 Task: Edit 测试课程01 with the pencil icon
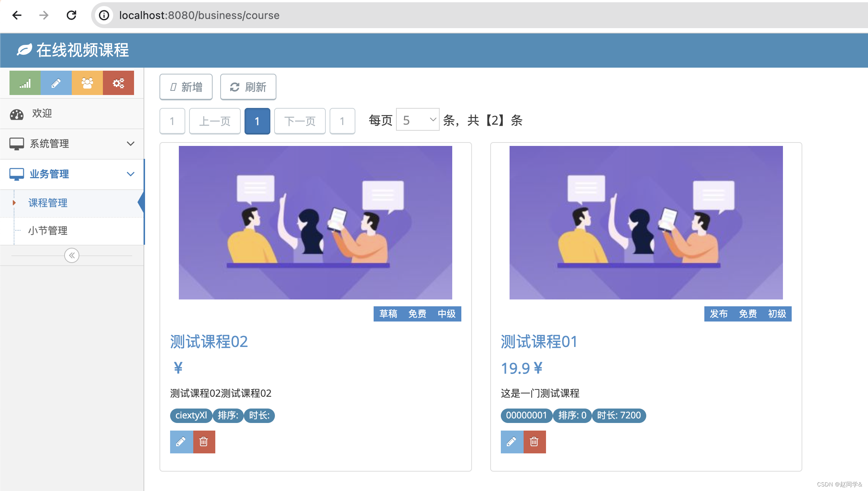[512, 442]
